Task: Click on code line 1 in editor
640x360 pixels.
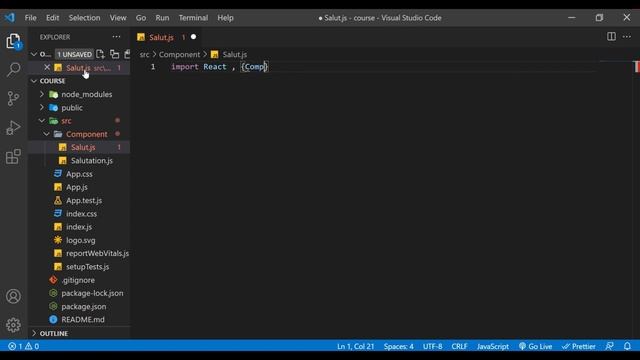Action: pyautogui.click(x=220, y=67)
